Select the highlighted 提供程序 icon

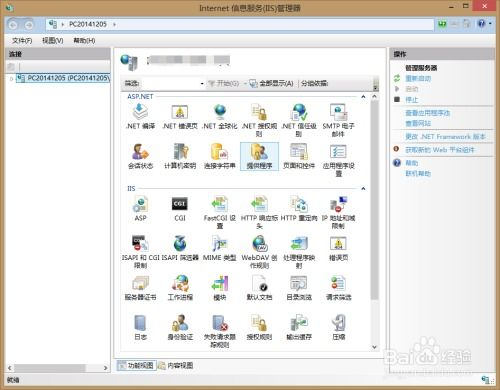(259, 156)
